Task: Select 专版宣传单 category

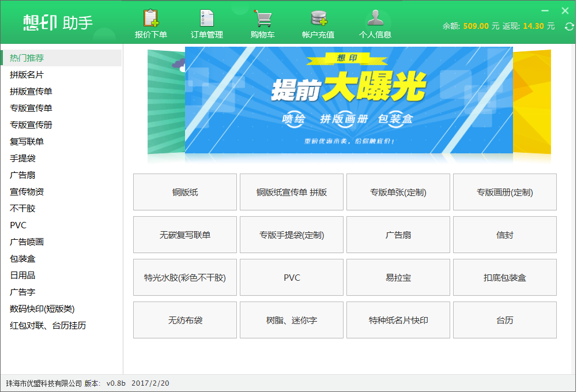Action: [62, 108]
